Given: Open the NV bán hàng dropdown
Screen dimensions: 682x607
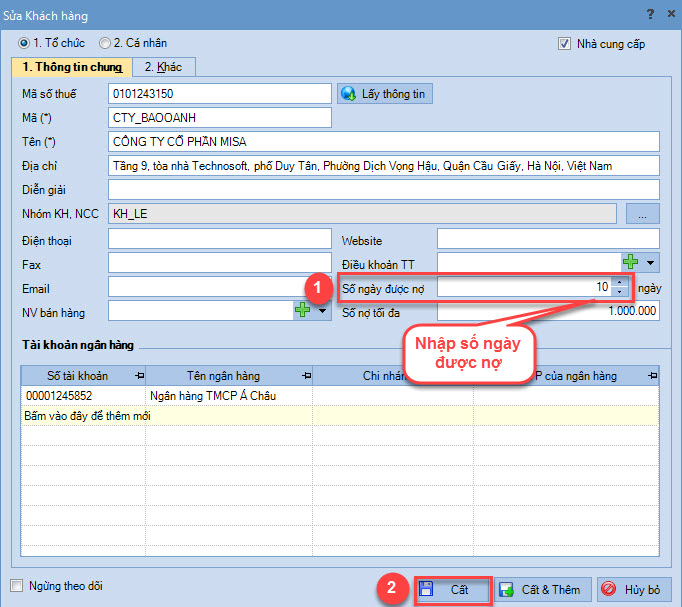Looking at the screenshot, I should click(x=322, y=310).
